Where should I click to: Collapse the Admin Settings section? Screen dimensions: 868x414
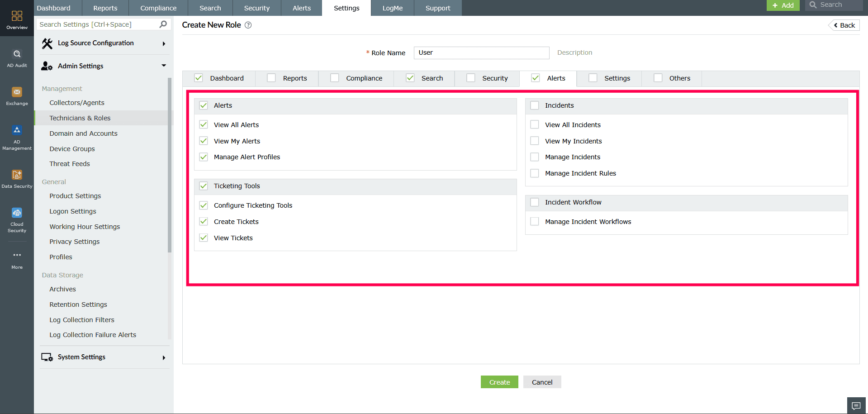[x=164, y=66]
